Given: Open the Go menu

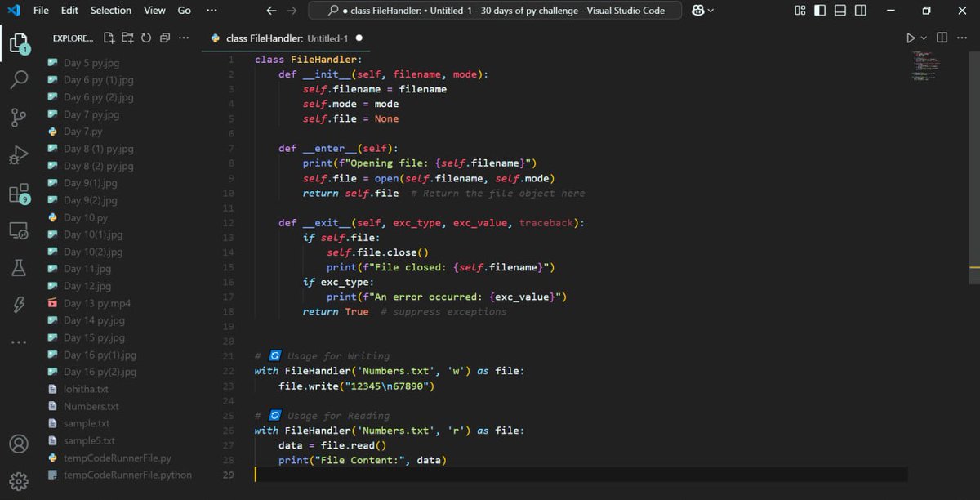Looking at the screenshot, I should (185, 11).
